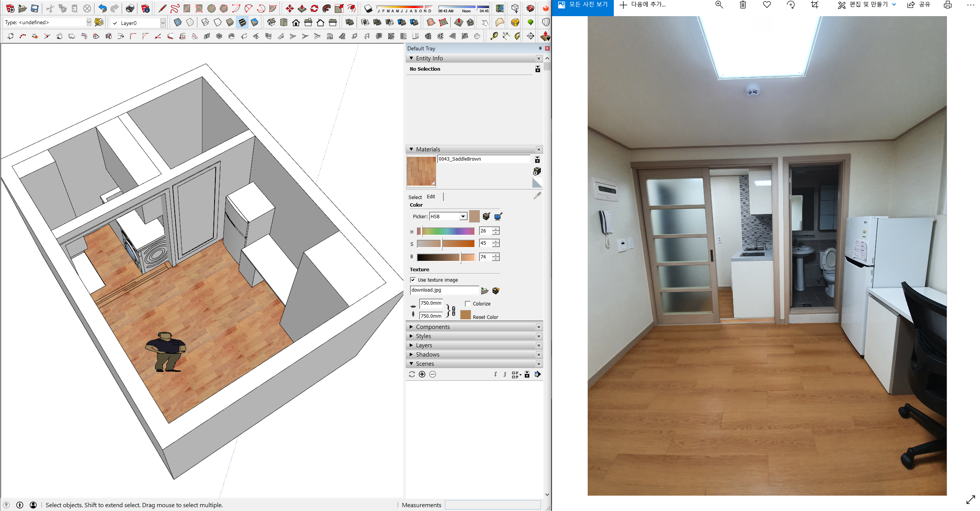Screen dimensions: 980x511
Task: Select the Pencil line tool
Action: pos(162,8)
